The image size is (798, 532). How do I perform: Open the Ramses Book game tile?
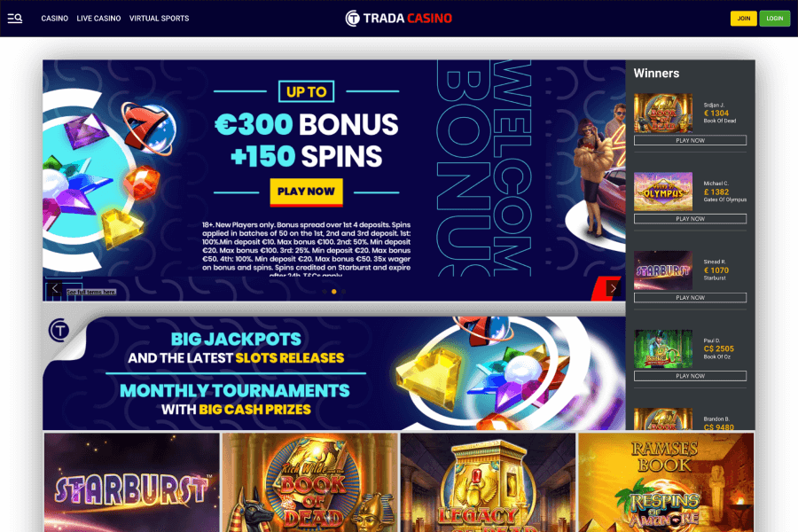(666, 482)
